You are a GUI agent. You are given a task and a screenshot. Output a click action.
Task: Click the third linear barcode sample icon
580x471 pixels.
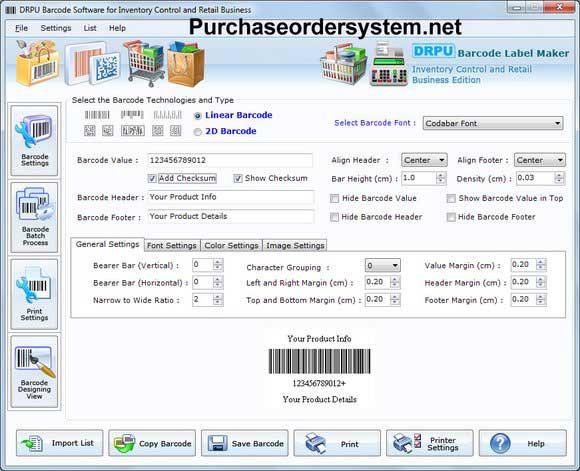(168, 115)
